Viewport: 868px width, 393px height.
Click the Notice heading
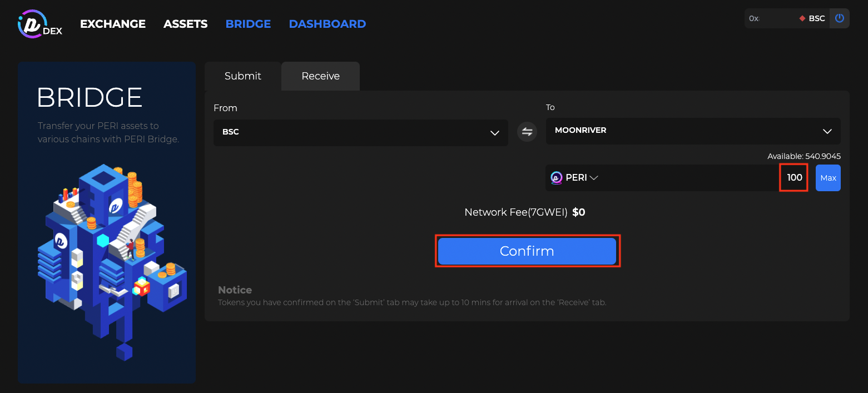coord(235,290)
